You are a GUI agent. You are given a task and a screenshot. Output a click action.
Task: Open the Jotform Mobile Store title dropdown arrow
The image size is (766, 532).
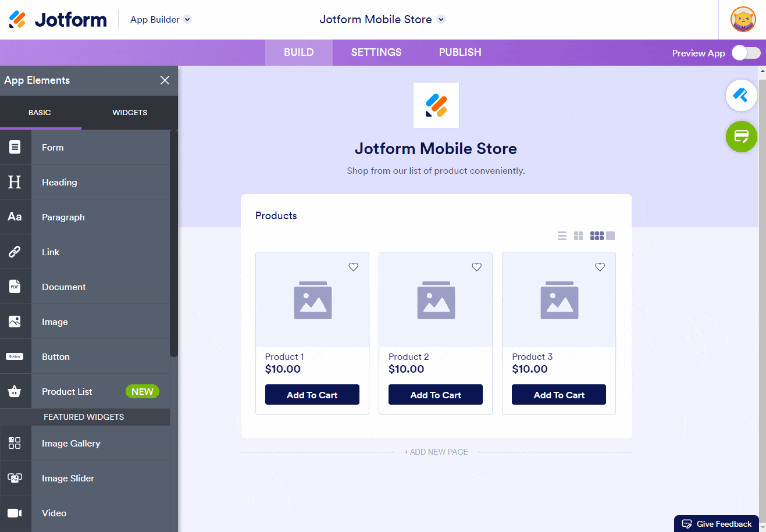441,19
